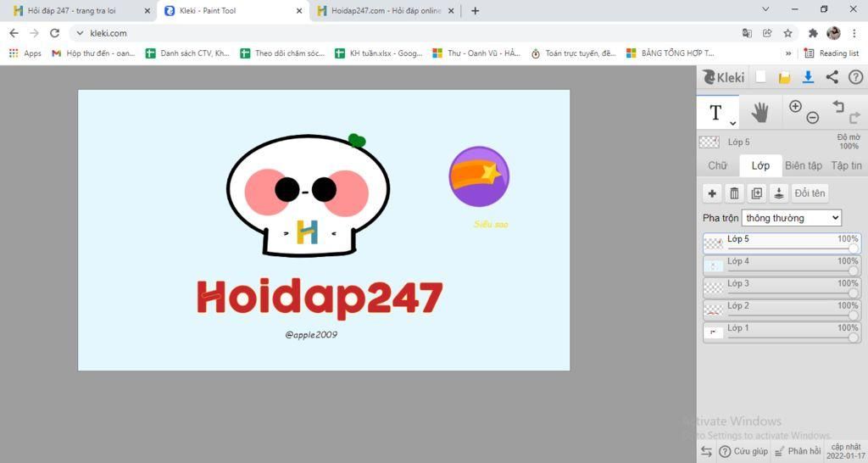Open Danh sách CTV bookmark
The width and height of the screenshot is (868, 463).
point(187,53)
